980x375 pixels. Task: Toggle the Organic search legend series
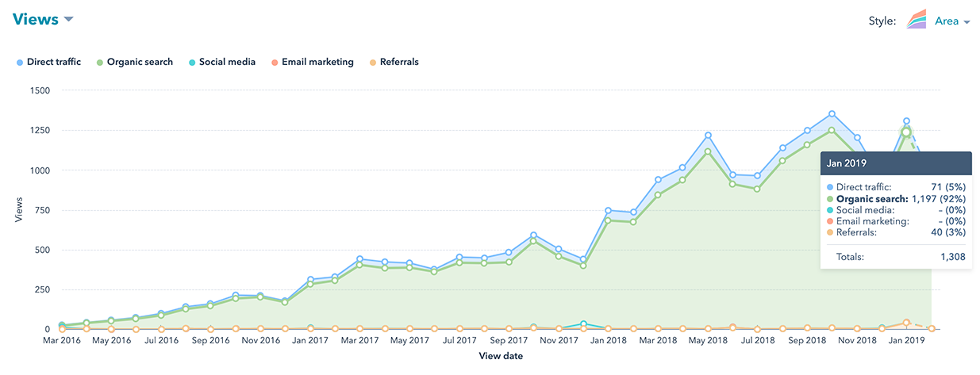pos(134,62)
